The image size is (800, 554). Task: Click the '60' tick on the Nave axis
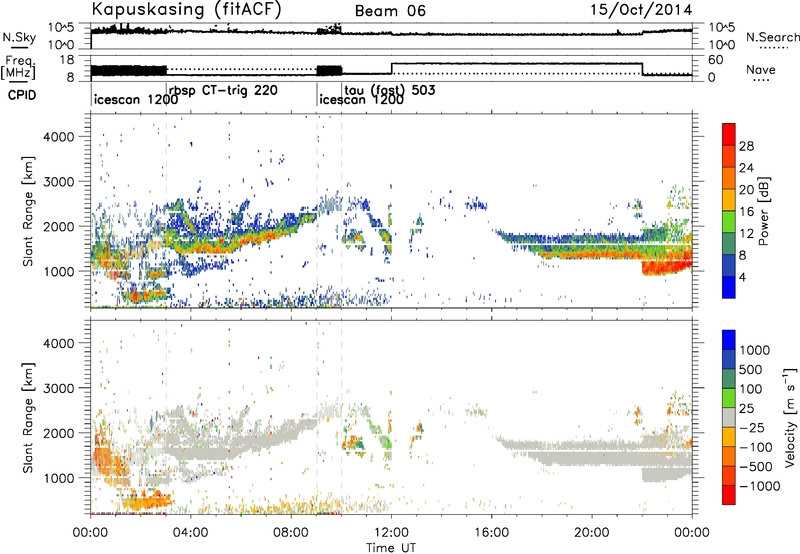pyautogui.click(x=716, y=60)
